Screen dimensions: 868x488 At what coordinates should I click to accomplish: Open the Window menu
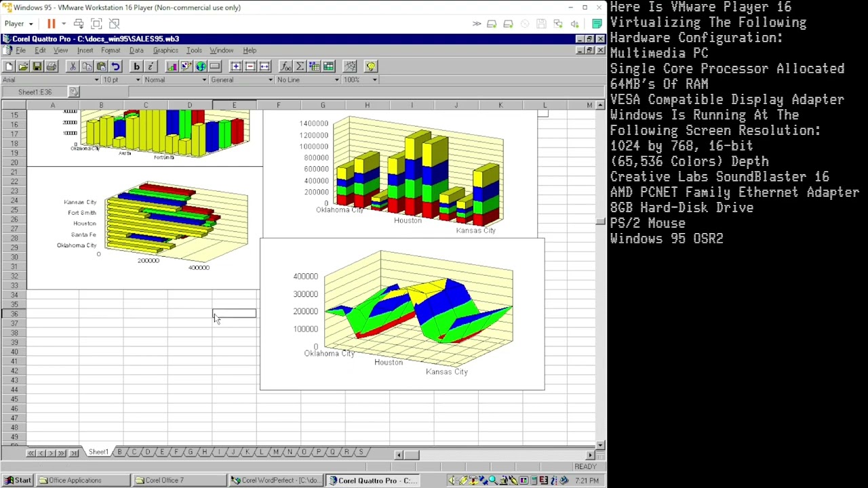click(221, 51)
